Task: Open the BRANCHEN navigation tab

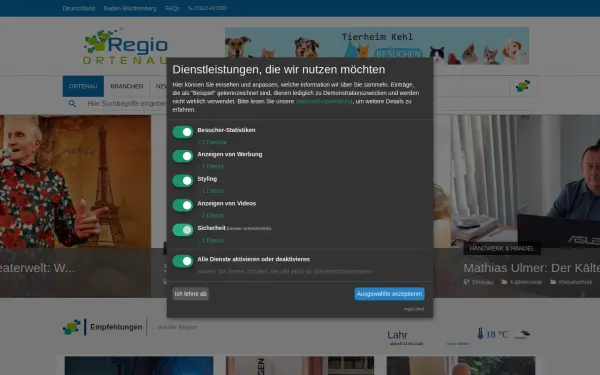Action: click(x=127, y=86)
